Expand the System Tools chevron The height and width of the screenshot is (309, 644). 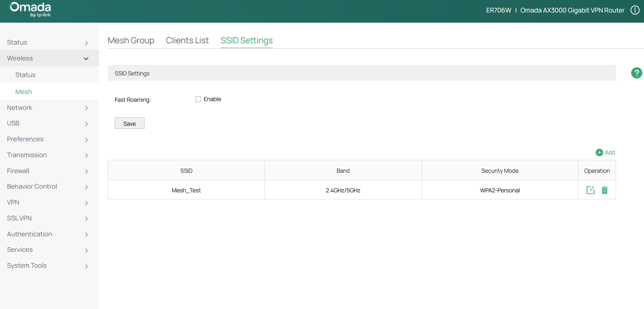[86, 266]
